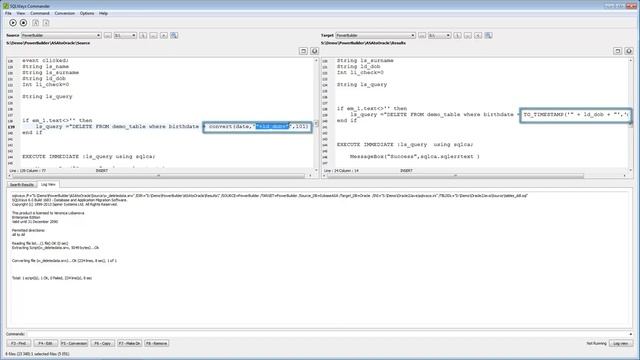This screenshot has width=640, height=360.
Task: Click the second target ellipsis button
Action: coord(468,36)
